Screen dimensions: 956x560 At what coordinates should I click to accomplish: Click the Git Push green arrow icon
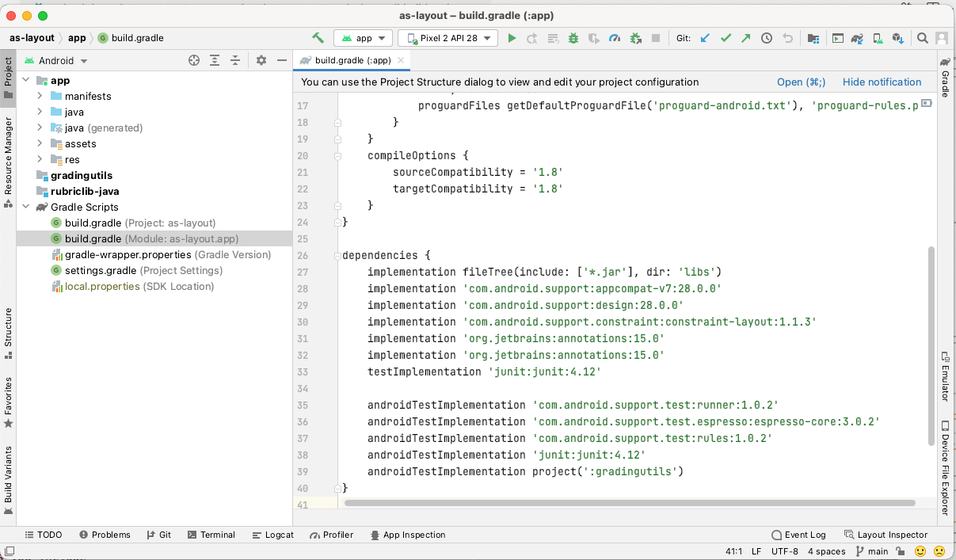[746, 38]
